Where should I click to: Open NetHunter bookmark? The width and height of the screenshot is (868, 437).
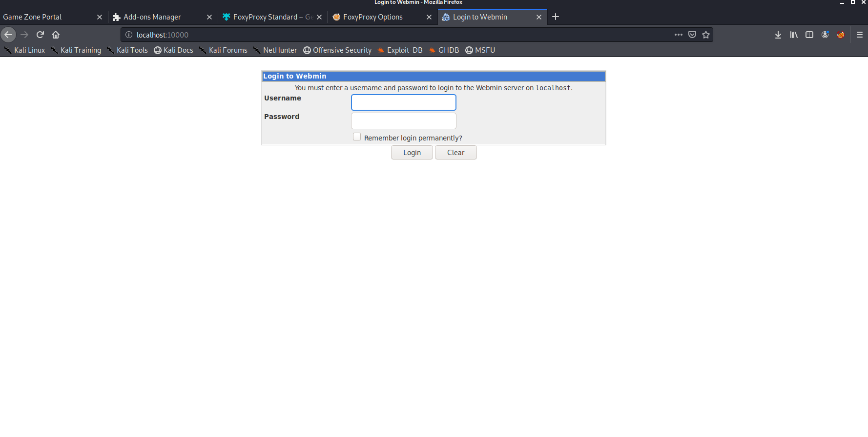pyautogui.click(x=275, y=50)
